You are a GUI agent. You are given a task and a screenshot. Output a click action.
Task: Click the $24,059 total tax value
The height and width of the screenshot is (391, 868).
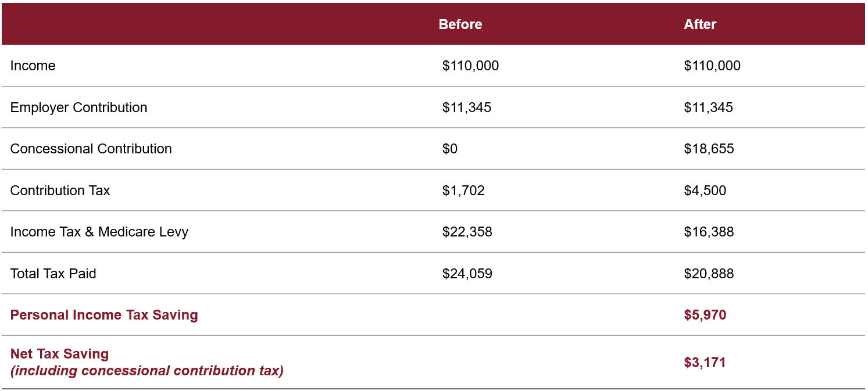[467, 274]
